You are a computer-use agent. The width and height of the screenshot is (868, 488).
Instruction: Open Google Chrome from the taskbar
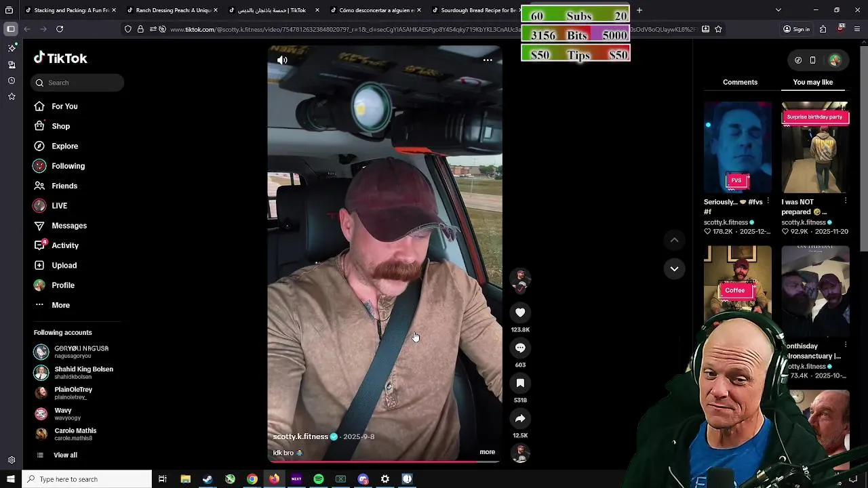point(252,479)
